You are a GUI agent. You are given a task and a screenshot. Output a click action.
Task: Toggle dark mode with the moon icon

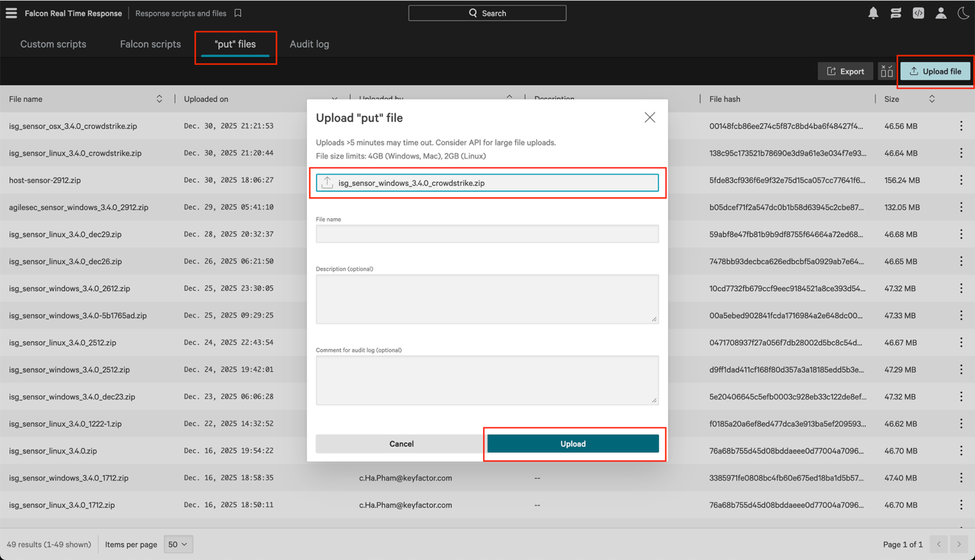click(x=963, y=12)
